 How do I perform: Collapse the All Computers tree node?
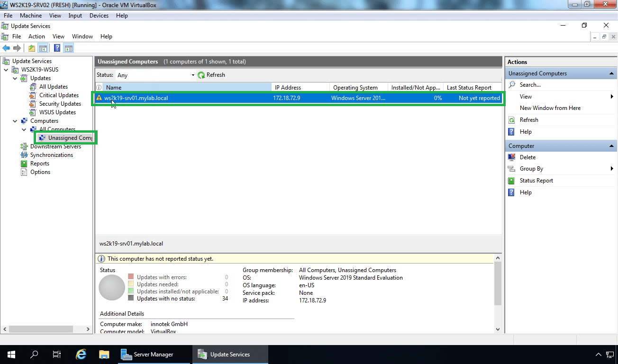coord(24,129)
